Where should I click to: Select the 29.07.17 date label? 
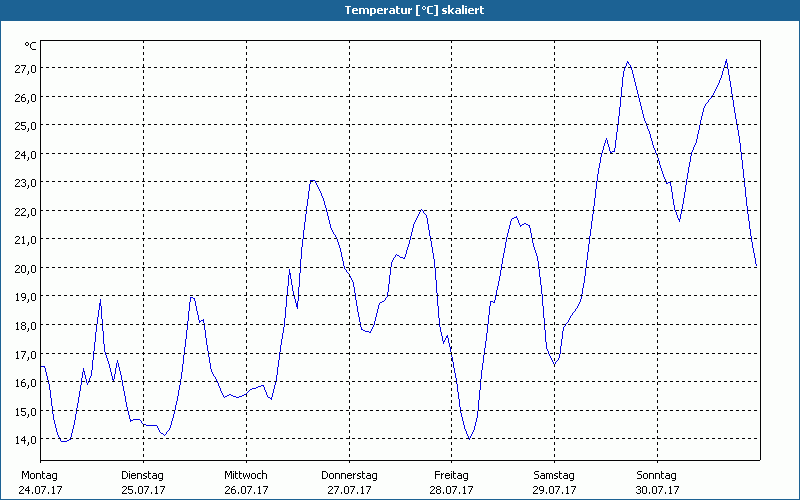tap(554, 490)
